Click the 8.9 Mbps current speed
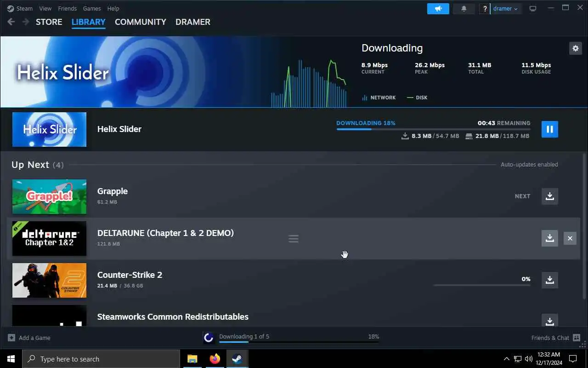Image resolution: width=588 pixels, height=368 pixels. (x=374, y=65)
